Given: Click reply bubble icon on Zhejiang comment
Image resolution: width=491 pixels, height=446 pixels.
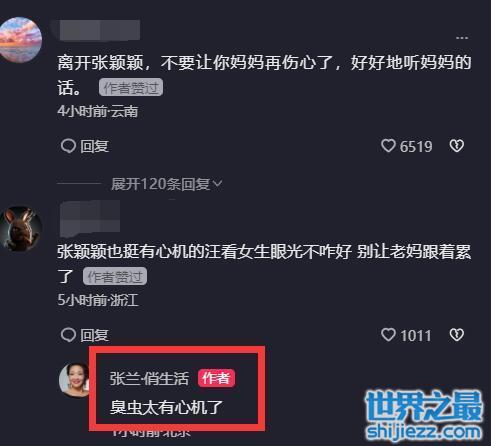Looking at the screenshot, I should (x=68, y=335).
